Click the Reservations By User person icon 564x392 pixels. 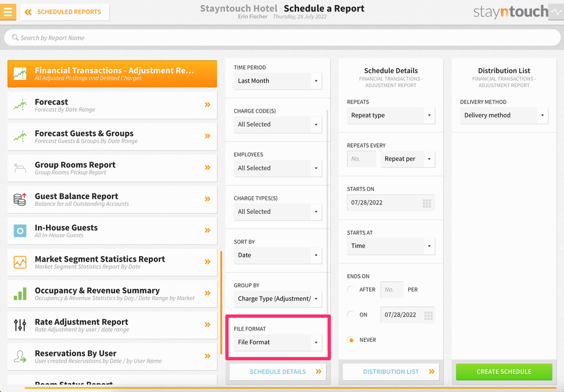20,356
